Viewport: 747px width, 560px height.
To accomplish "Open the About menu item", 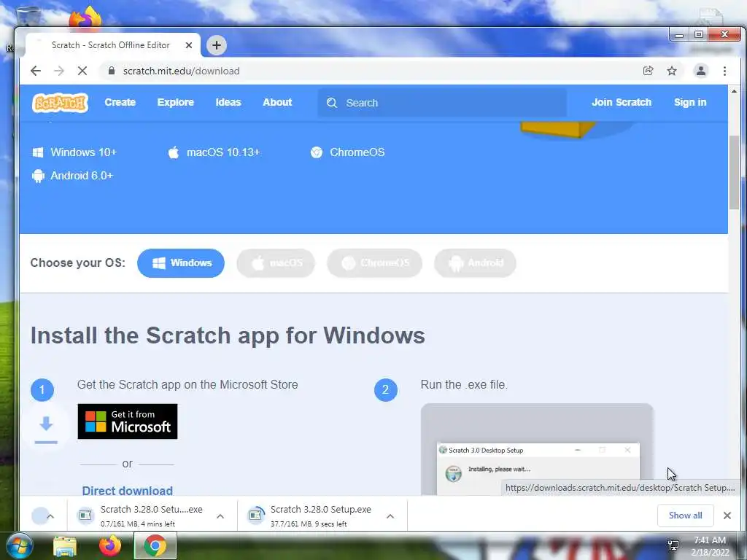I will click(277, 102).
